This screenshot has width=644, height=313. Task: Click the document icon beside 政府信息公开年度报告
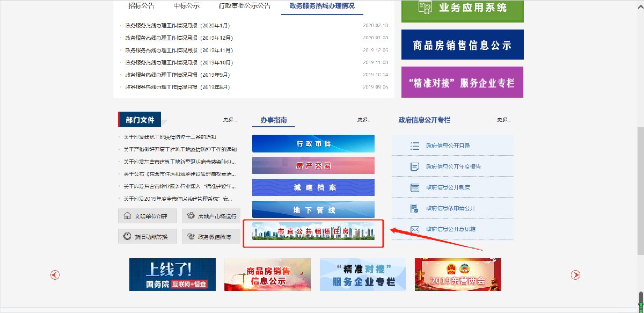point(414,167)
